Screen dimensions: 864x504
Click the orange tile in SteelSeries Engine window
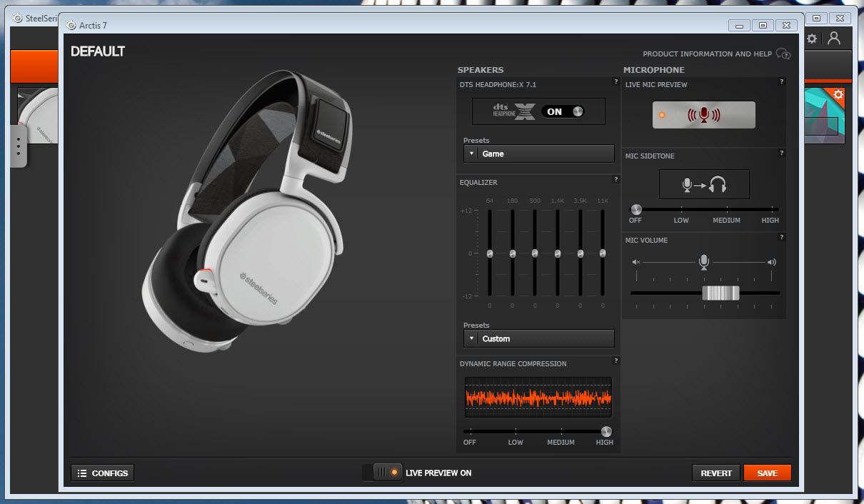tap(34, 66)
